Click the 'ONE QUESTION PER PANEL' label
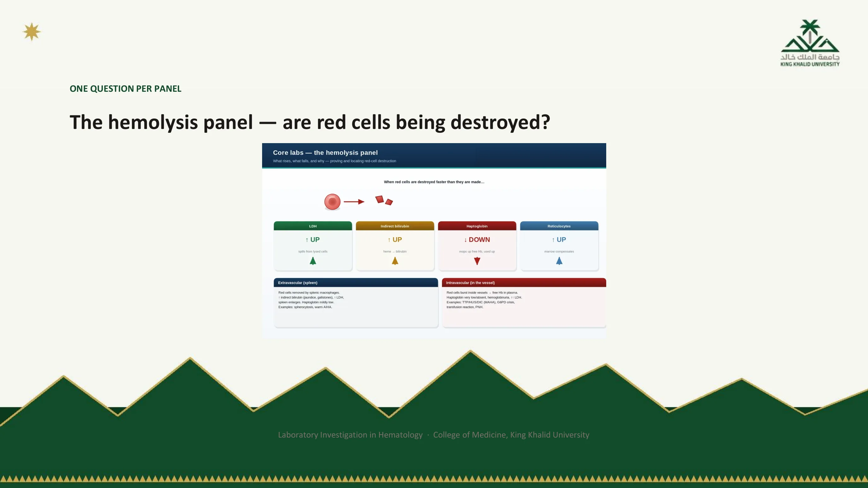The width and height of the screenshot is (868, 488). point(125,89)
